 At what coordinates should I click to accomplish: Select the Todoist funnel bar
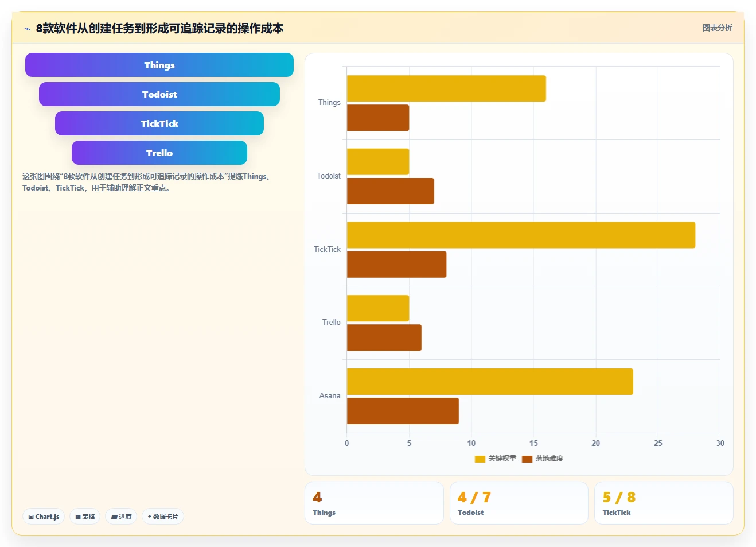159,94
